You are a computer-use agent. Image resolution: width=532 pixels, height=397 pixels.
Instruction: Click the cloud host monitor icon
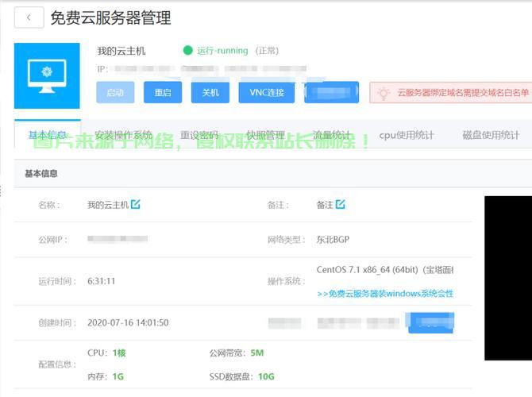[47, 75]
